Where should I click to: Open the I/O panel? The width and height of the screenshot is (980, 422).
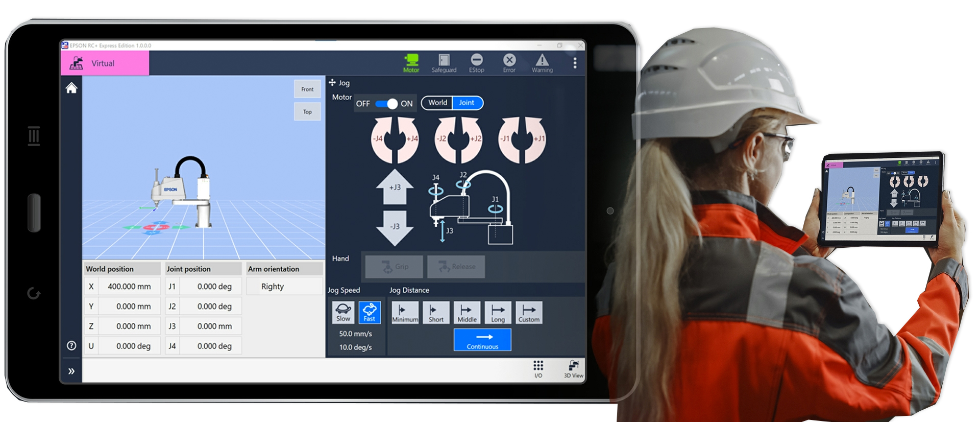[538, 368]
